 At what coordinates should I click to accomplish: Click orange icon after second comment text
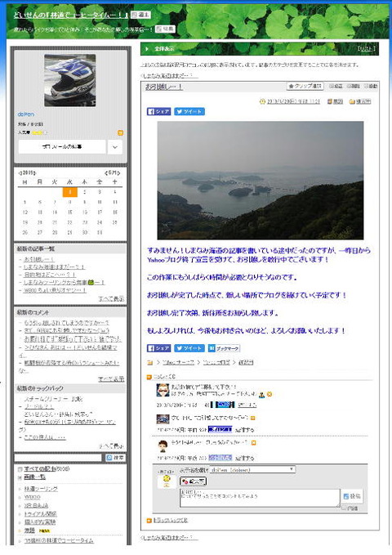pyautogui.click(x=252, y=418)
